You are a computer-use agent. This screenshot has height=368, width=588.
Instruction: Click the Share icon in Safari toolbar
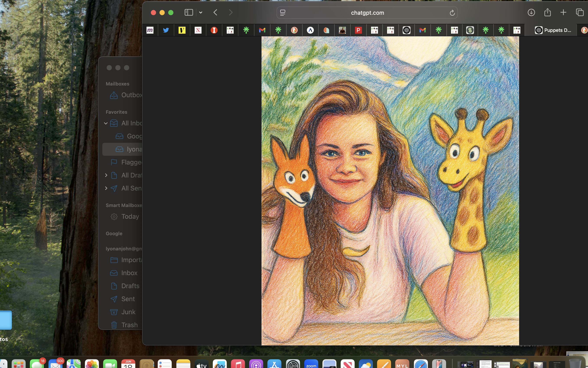[x=547, y=12]
